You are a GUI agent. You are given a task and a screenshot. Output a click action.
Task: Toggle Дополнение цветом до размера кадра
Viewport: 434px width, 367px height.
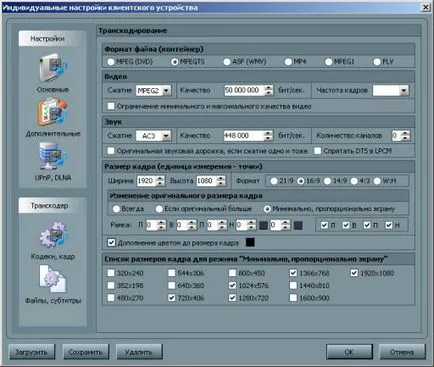point(111,242)
